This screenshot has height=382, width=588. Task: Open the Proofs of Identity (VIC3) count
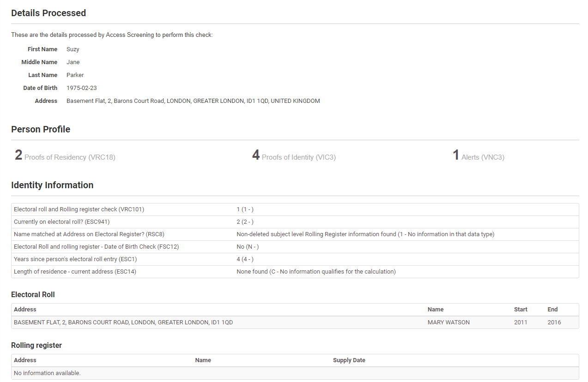coord(294,156)
